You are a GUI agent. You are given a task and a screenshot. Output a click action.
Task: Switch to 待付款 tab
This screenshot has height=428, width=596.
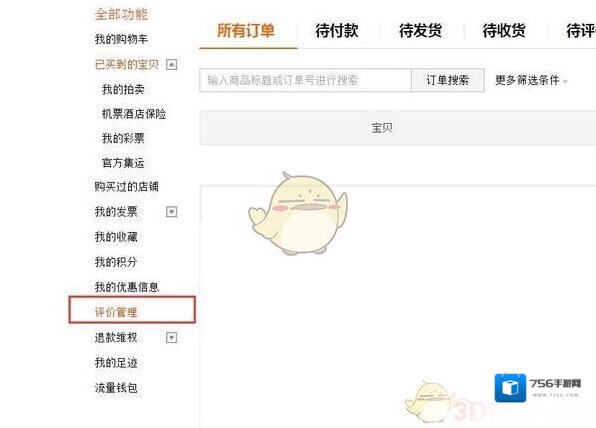click(337, 31)
